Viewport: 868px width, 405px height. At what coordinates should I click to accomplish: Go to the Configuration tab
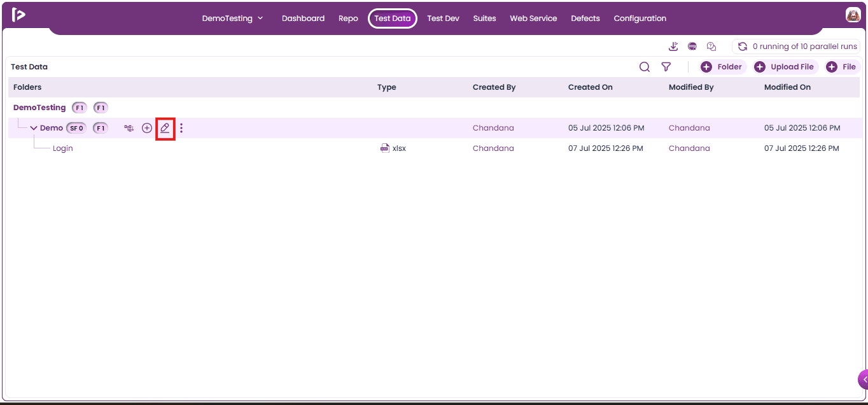coord(640,18)
